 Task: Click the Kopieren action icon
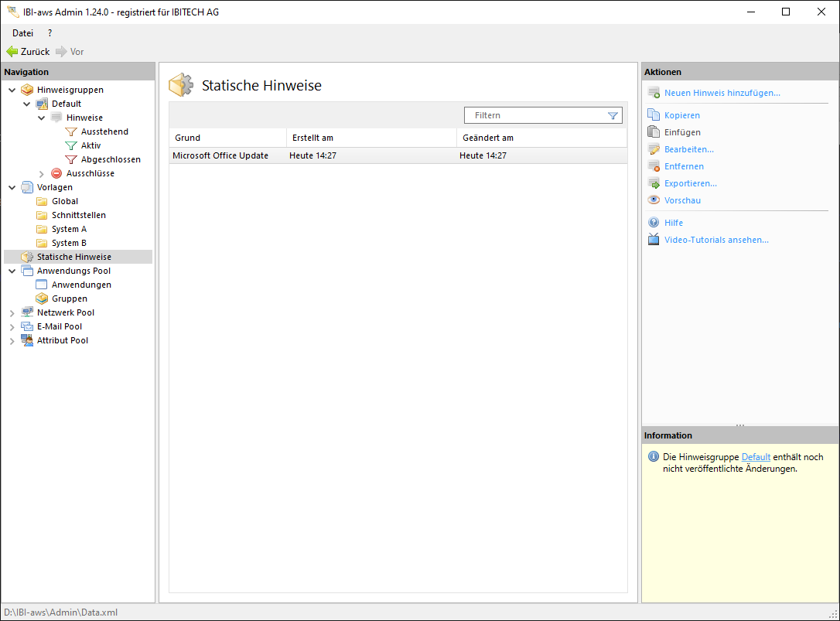click(654, 115)
